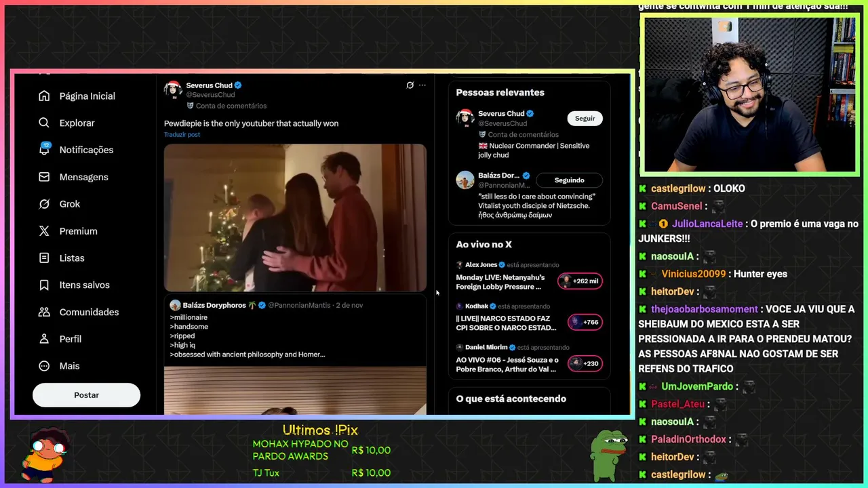Click '🇬🇧 Nuclear Commander | Sensitive jolly chud' bio
Image resolution: width=868 pixels, height=488 pixels.
534,150
